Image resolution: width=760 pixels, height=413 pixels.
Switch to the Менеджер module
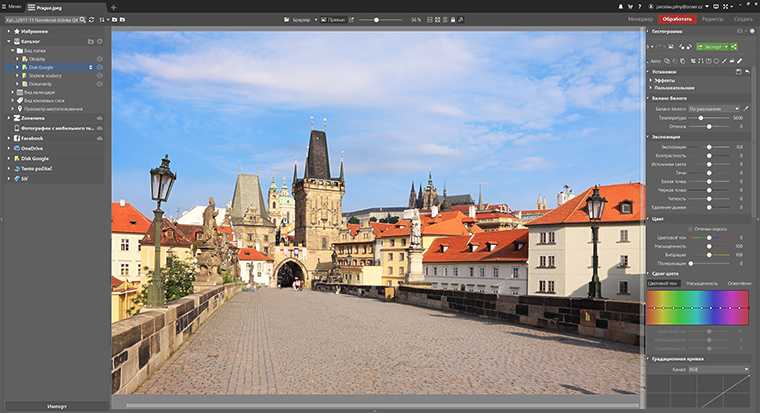pos(640,19)
